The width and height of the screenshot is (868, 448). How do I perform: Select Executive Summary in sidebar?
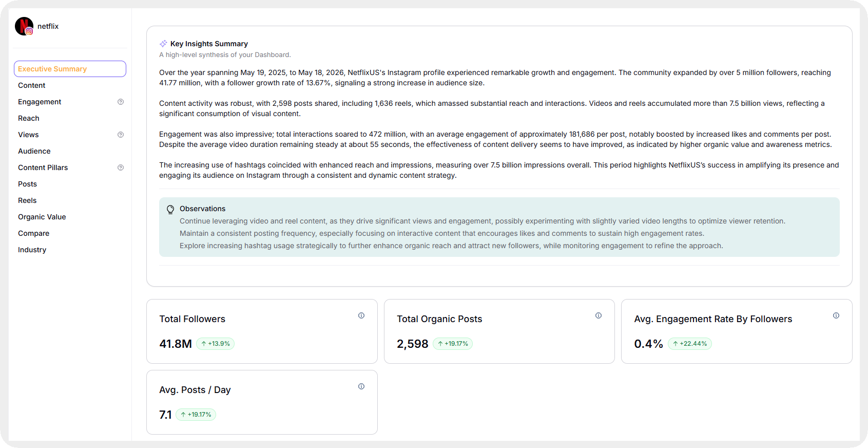70,69
